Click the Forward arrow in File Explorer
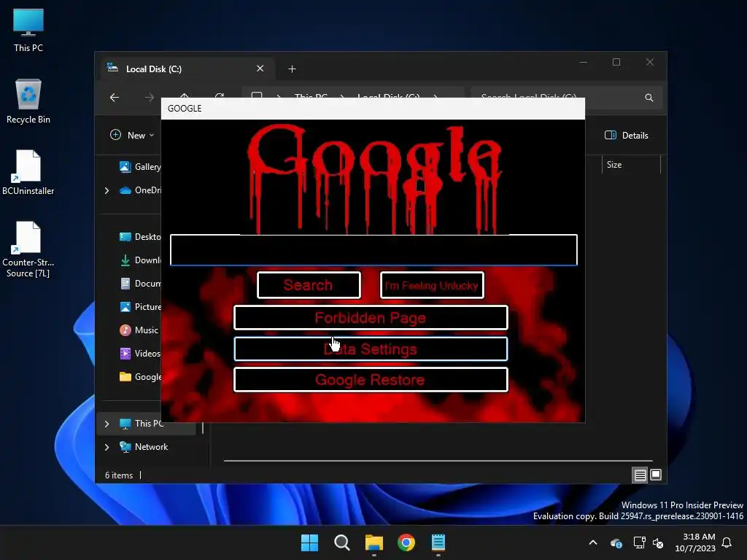Viewport: 747px width, 560px height. (149, 98)
